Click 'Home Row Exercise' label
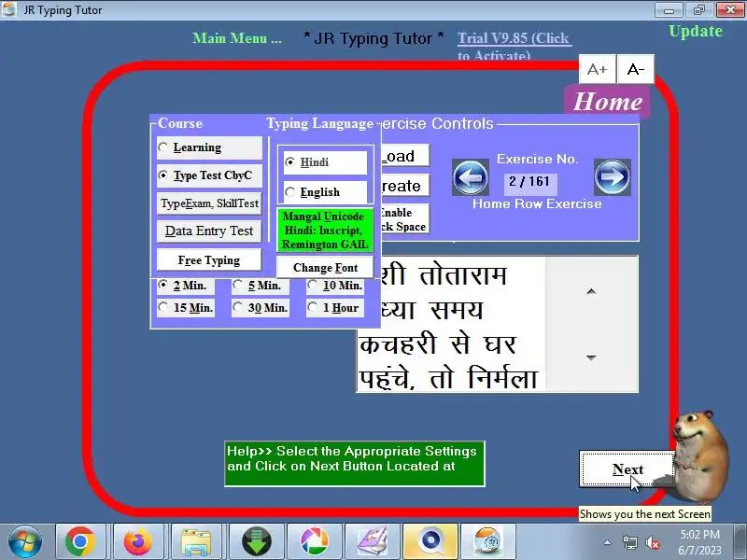This screenshot has width=747, height=560. [537, 203]
